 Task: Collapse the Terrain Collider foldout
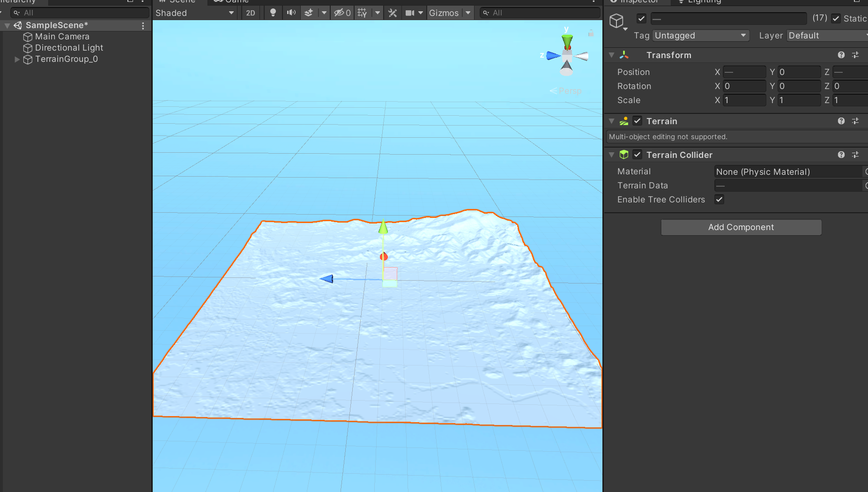611,155
